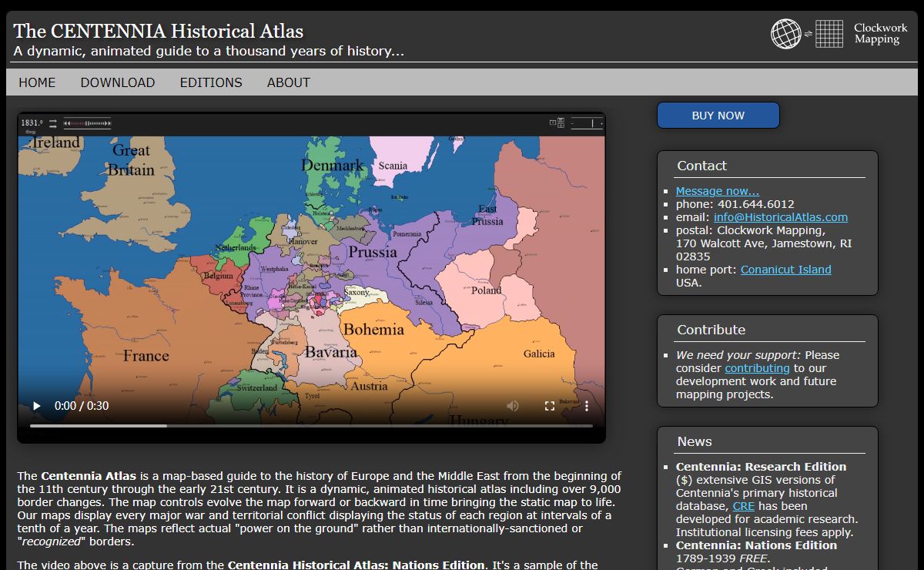
Task: Go to the DOWNLOAD page
Action: point(118,82)
